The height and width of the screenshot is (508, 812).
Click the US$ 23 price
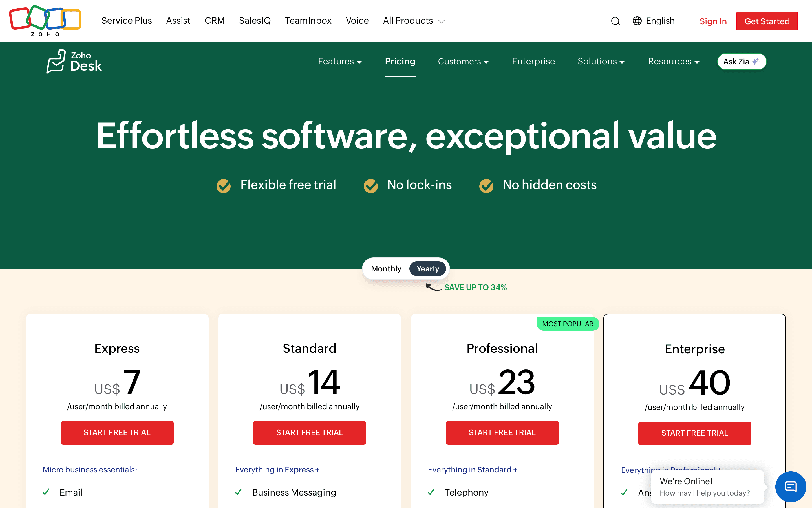(x=502, y=383)
